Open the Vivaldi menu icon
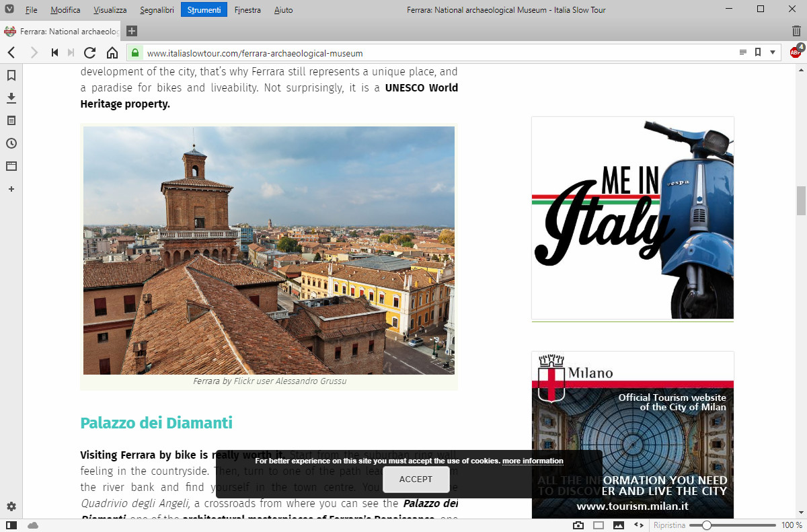 pos(9,9)
